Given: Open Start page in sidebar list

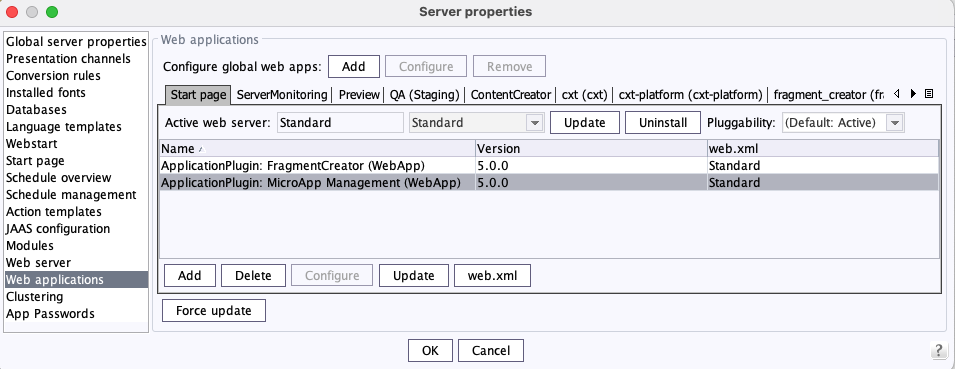Looking at the screenshot, I should [76, 161].
